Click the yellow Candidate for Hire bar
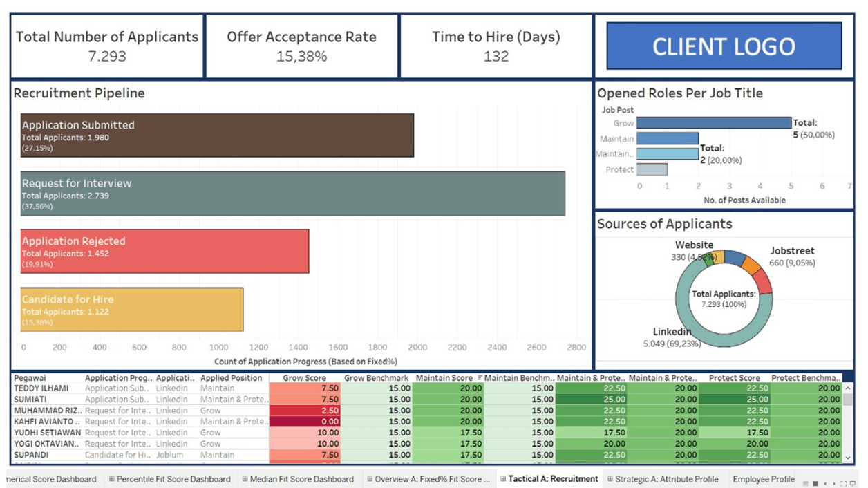The width and height of the screenshot is (868, 488). [131, 310]
